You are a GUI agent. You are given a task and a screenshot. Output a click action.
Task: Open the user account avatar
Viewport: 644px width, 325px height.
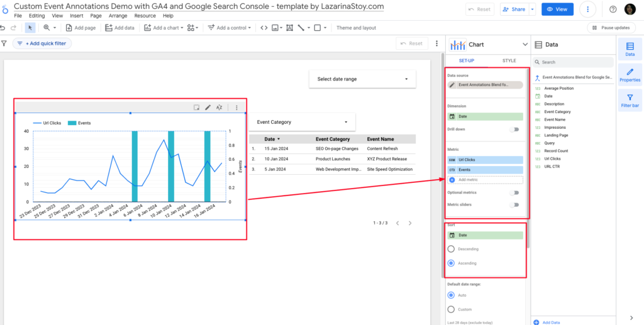click(630, 9)
